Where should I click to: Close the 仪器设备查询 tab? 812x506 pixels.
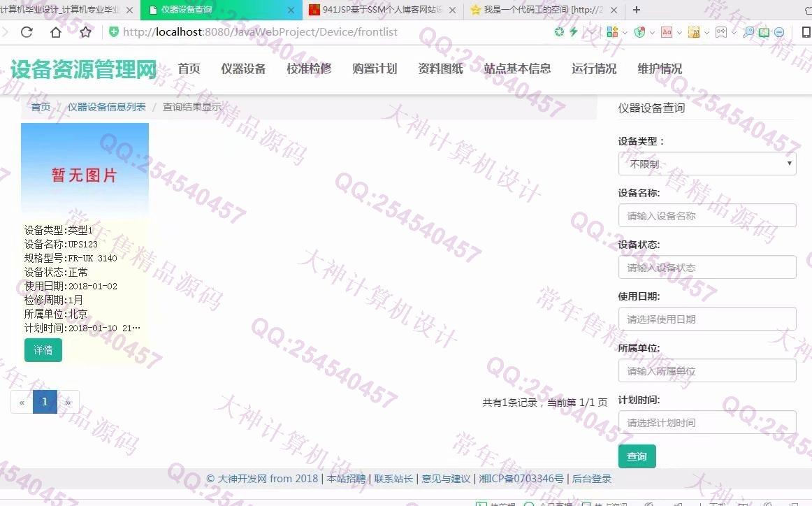pos(291,10)
